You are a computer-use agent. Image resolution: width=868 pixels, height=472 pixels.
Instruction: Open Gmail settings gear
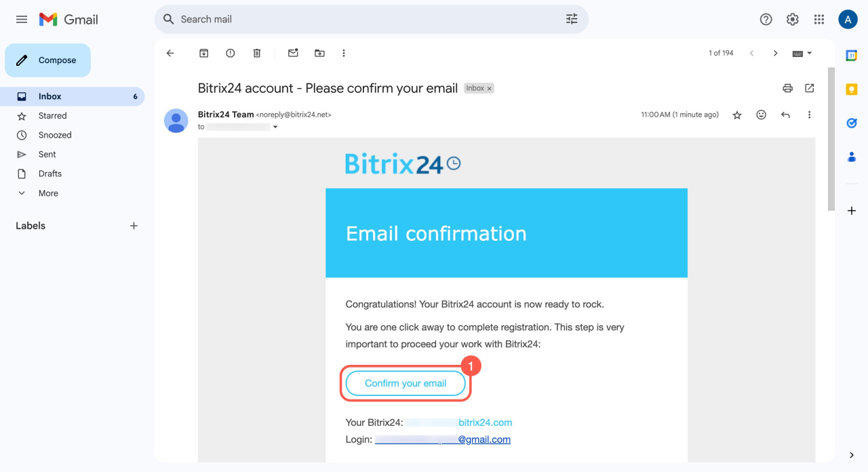click(x=792, y=20)
